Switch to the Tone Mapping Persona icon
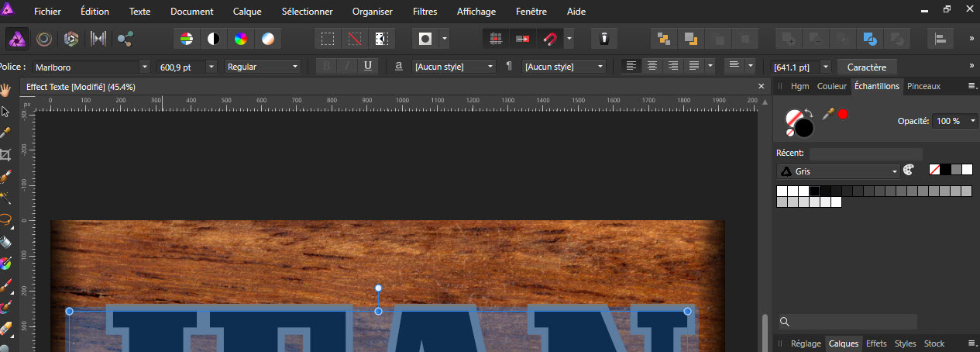980x352 pixels. [x=98, y=38]
